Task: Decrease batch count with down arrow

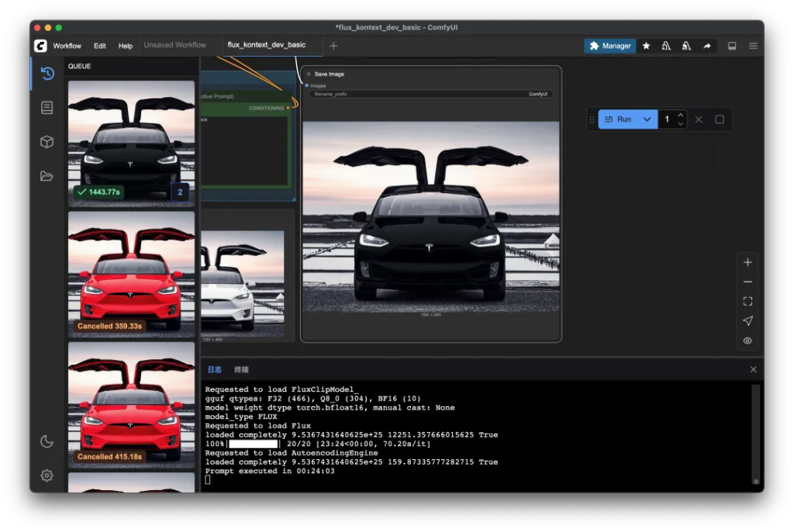Action: click(x=681, y=123)
